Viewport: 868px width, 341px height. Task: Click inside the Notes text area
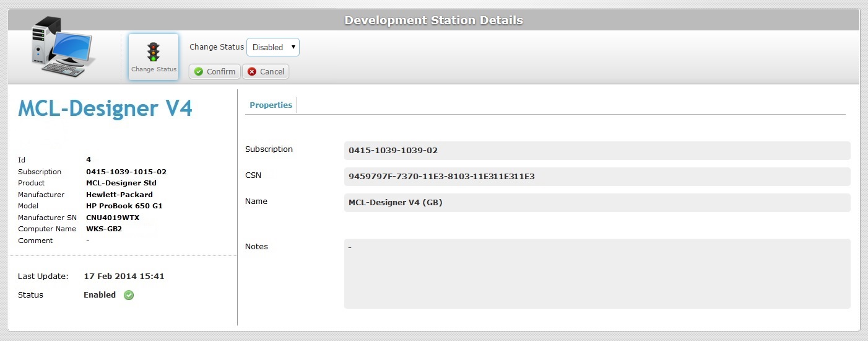pos(597,273)
